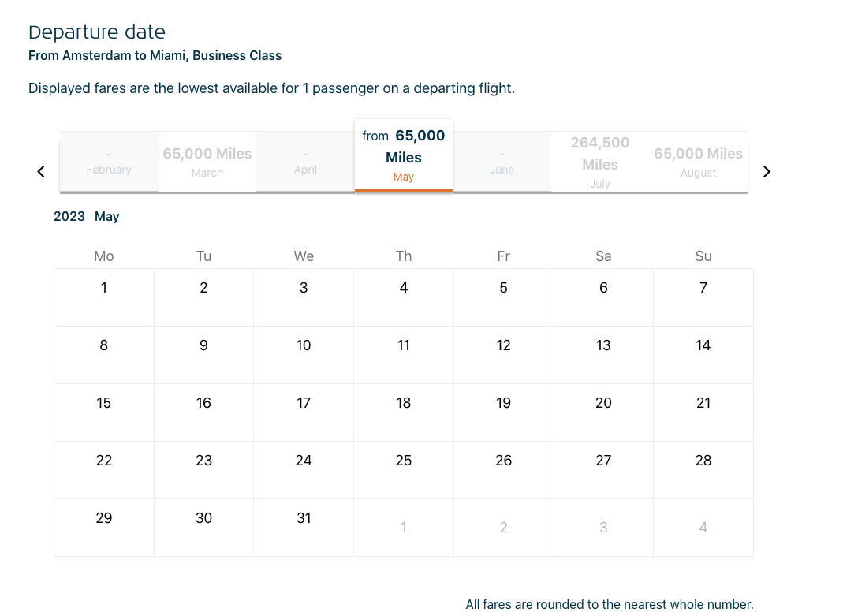Switch to the April month tab

click(305, 162)
